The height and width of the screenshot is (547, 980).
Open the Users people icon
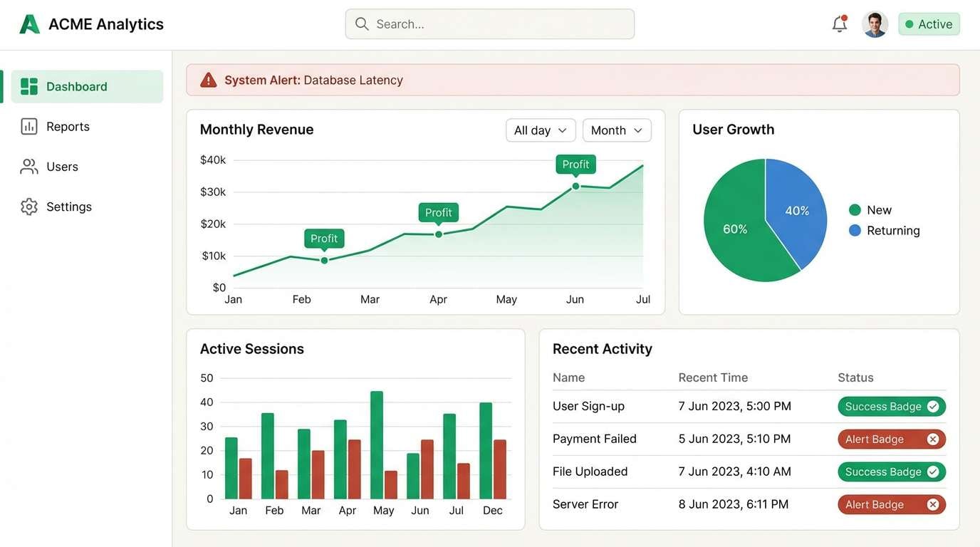pyautogui.click(x=28, y=166)
